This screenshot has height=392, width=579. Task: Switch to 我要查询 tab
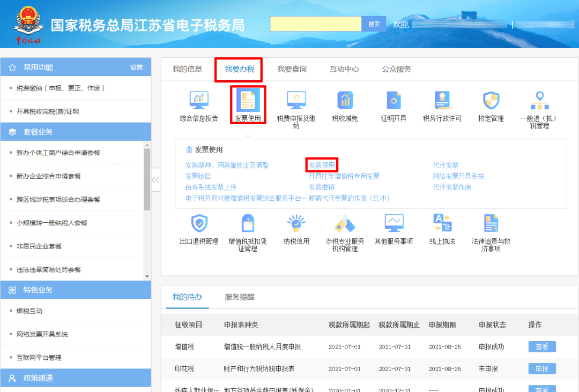[x=292, y=69]
